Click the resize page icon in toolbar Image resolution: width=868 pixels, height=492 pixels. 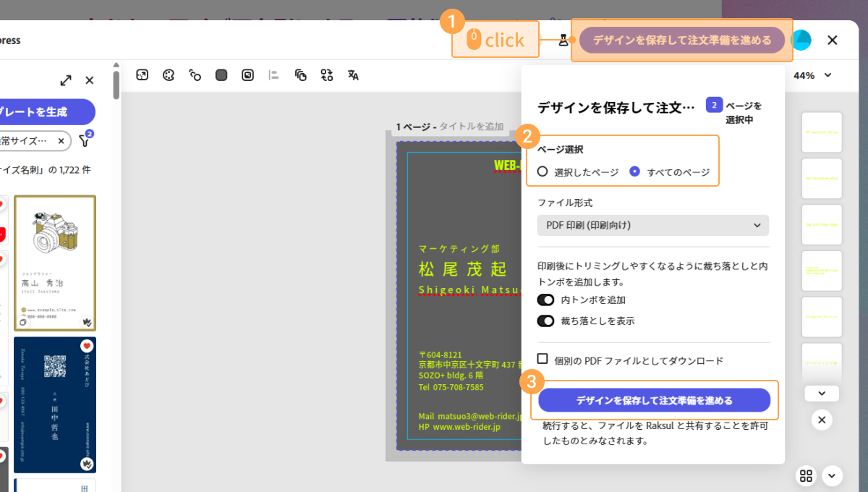[142, 75]
